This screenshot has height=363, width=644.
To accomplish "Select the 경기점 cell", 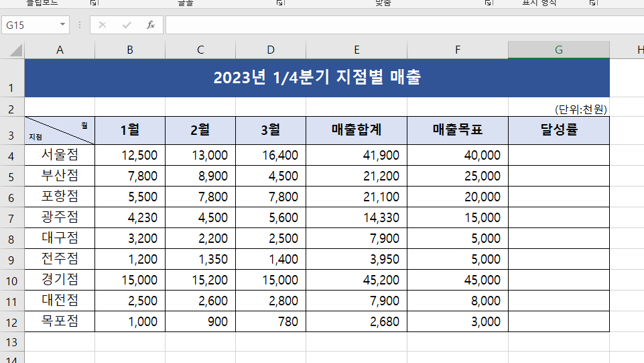I will point(60,280).
